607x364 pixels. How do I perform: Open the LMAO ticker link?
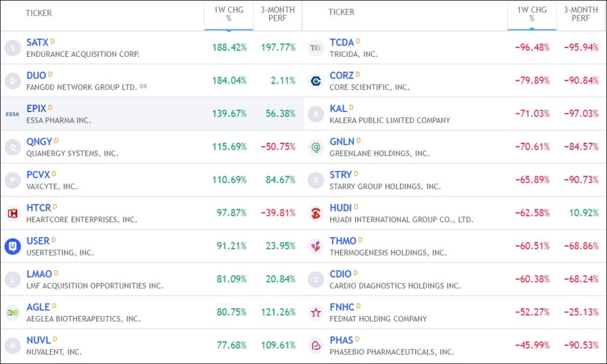coord(39,274)
